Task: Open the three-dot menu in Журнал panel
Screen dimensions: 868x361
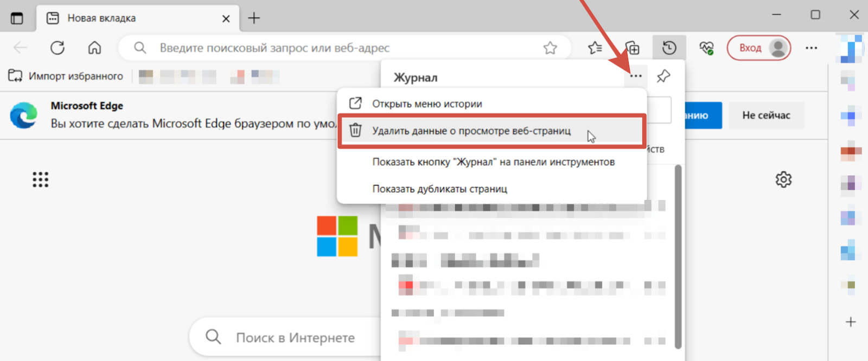Action: 636,76
